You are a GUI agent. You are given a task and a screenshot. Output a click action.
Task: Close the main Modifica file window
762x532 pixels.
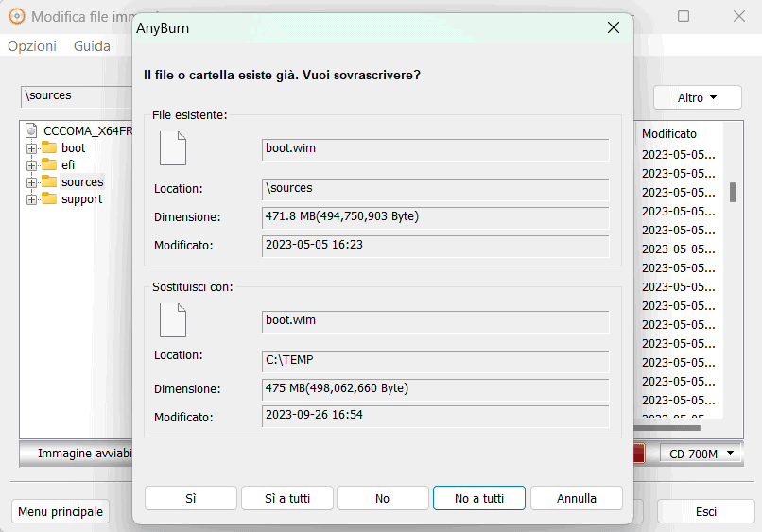(x=739, y=16)
